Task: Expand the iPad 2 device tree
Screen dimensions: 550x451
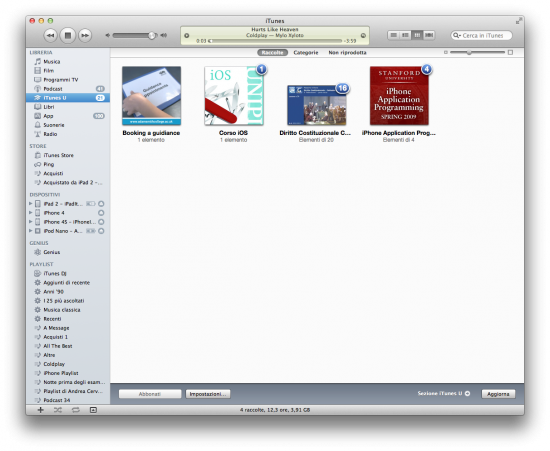Action: [31, 203]
